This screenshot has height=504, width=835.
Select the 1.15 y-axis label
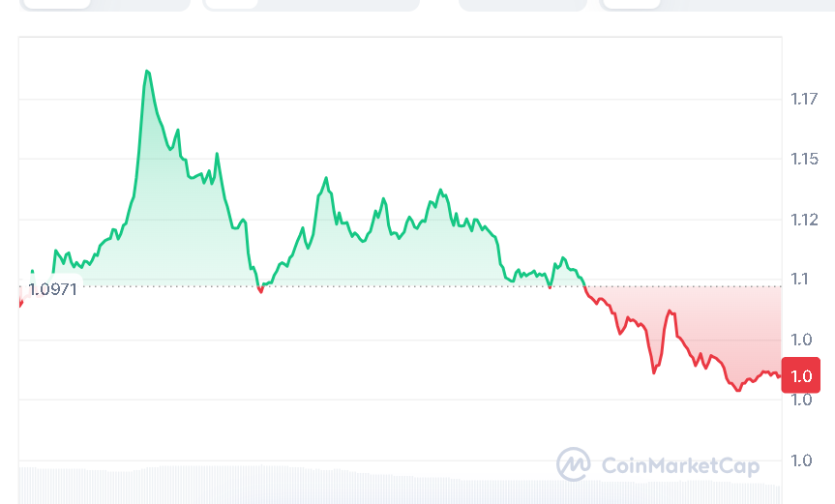(805, 159)
